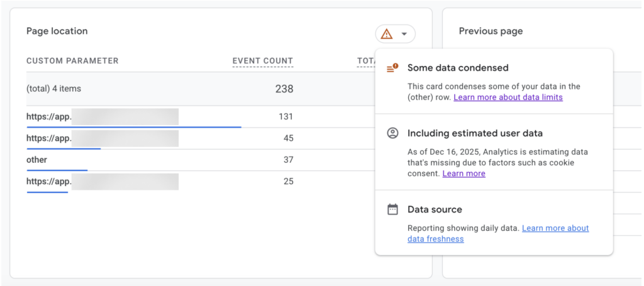The height and width of the screenshot is (286, 644).
Task: Click the estimated user data person icon
Action: 392,133
